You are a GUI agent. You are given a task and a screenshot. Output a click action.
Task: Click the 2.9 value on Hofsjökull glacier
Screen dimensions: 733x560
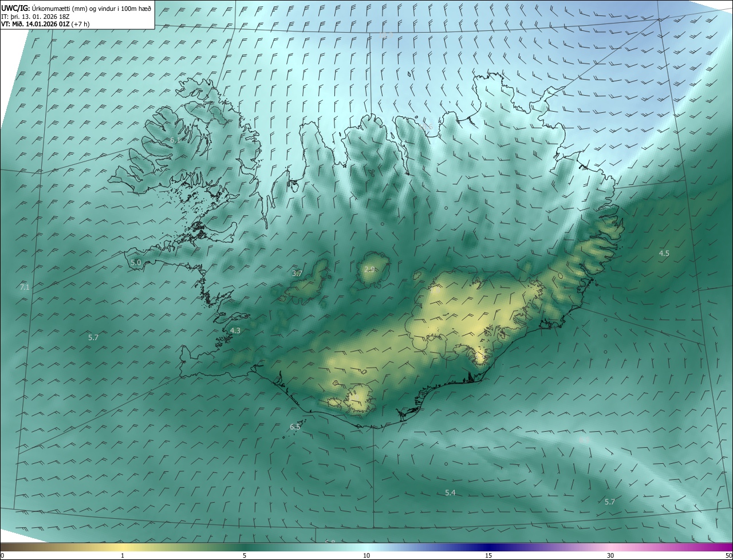coord(369,269)
